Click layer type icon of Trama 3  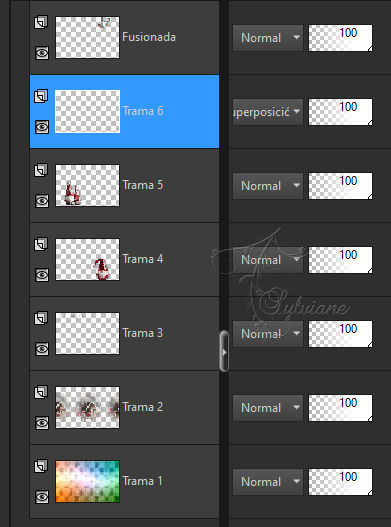41,318
